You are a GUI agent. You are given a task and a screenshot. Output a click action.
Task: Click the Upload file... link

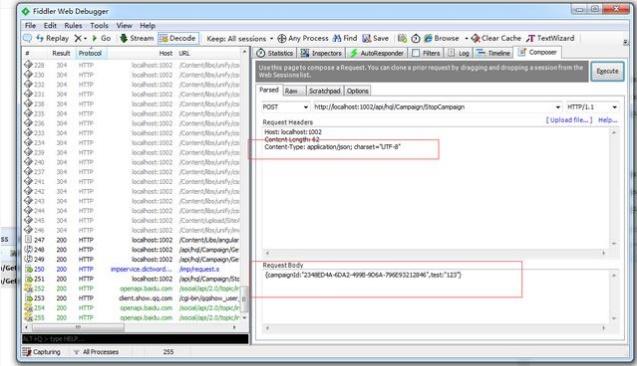pos(569,120)
